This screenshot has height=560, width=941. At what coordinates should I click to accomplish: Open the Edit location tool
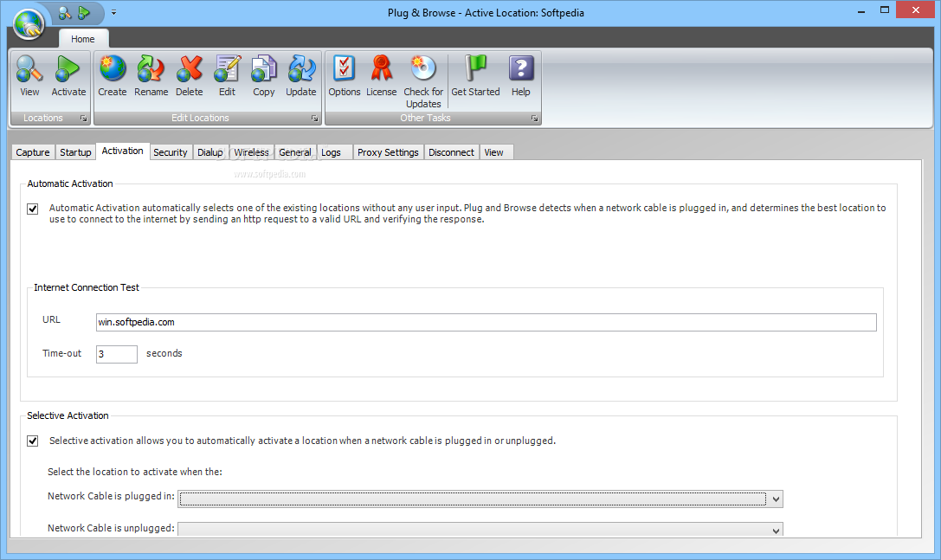pyautogui.click(x=227, y=76)
